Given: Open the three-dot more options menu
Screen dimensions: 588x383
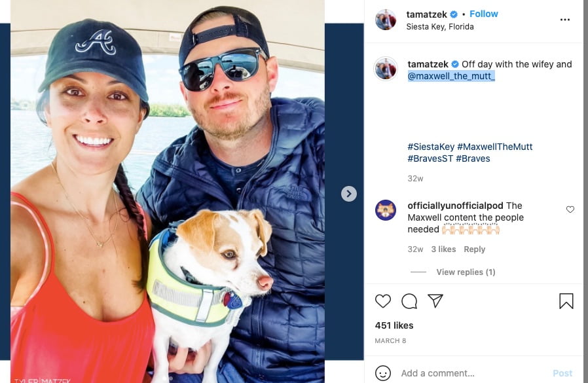Looking at the screenshot, I should (564, 20).
